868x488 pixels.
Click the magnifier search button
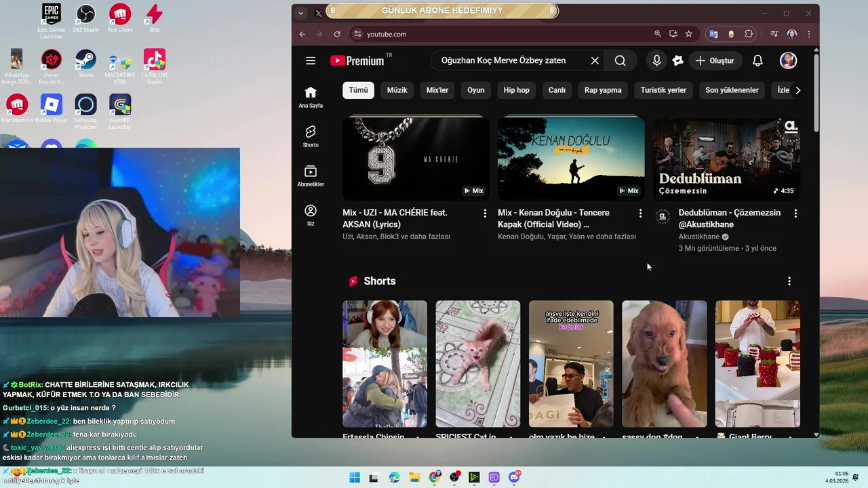(620, 60)
